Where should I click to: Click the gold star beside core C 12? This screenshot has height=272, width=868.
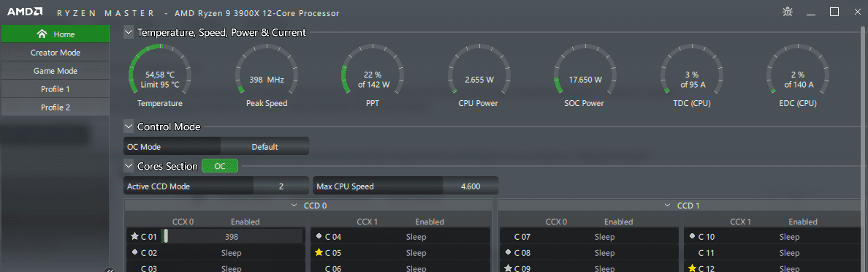pos(692,268)
